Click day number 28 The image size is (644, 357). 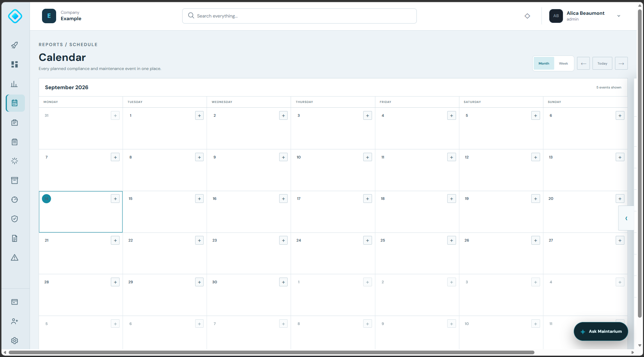(47, 282)
